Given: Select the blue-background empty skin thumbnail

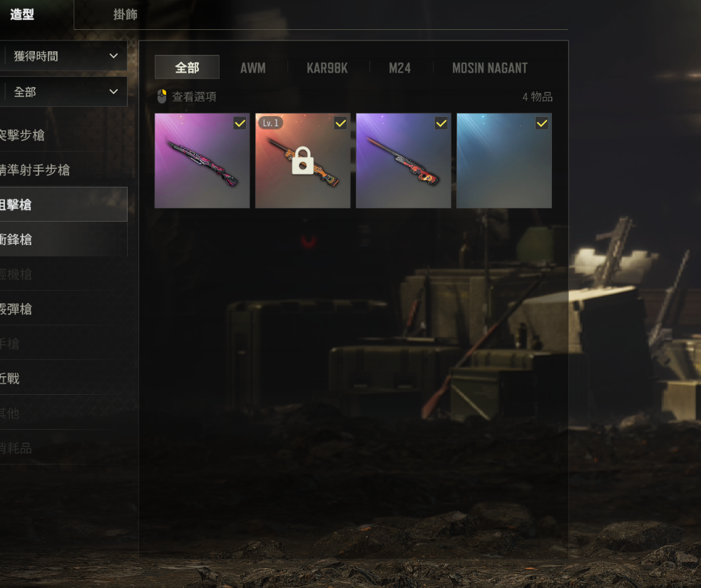Looking at the screenshot, I should [504, 160].
